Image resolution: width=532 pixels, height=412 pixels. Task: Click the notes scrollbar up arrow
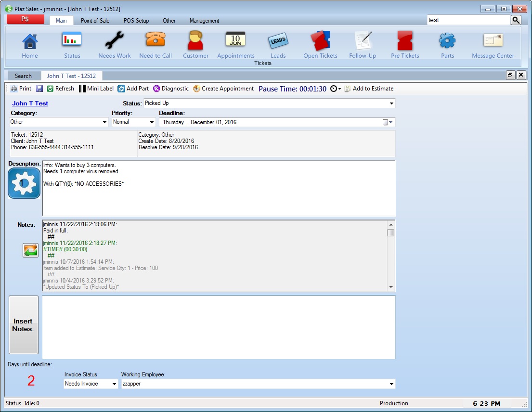[391, 224]
